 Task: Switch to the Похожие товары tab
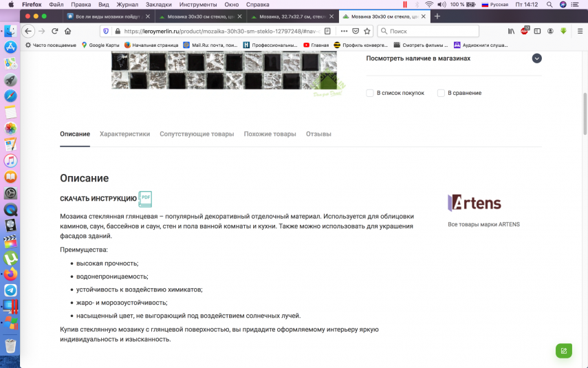[270, 134]
